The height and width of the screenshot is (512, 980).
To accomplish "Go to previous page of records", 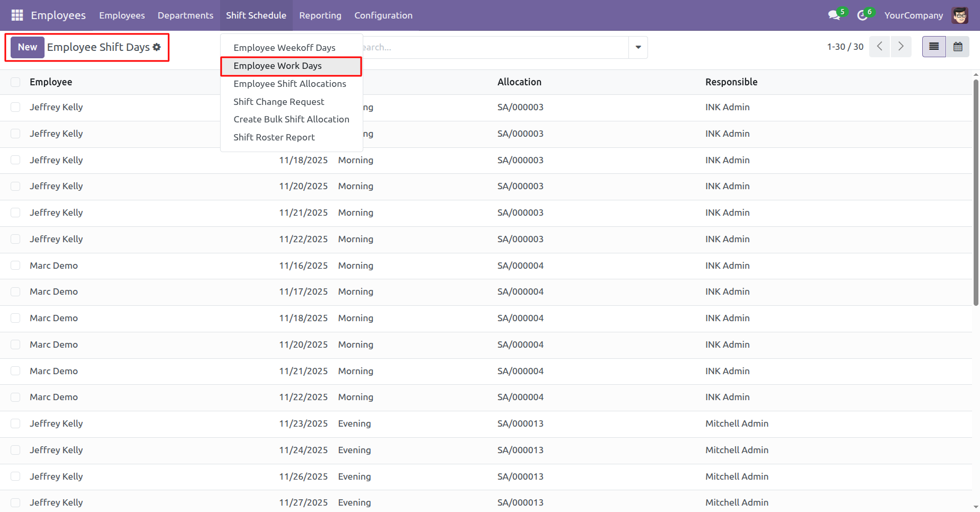I will [x=880, y=47].
